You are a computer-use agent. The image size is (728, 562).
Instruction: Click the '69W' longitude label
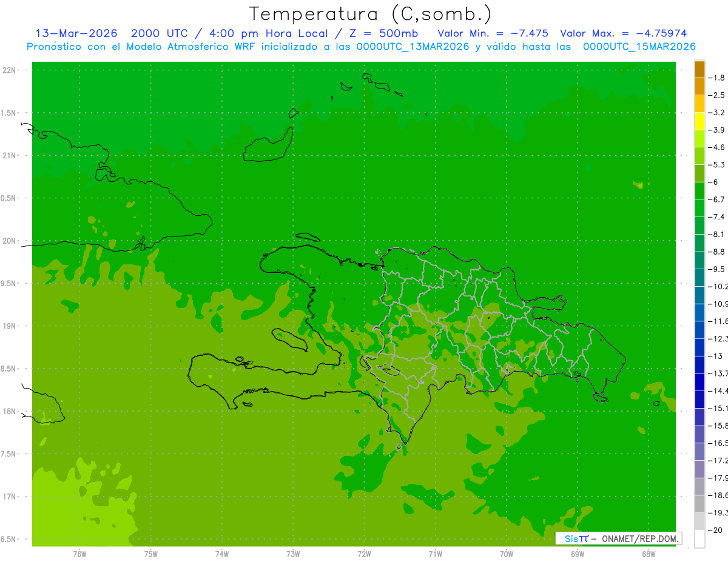coord(578,554)
